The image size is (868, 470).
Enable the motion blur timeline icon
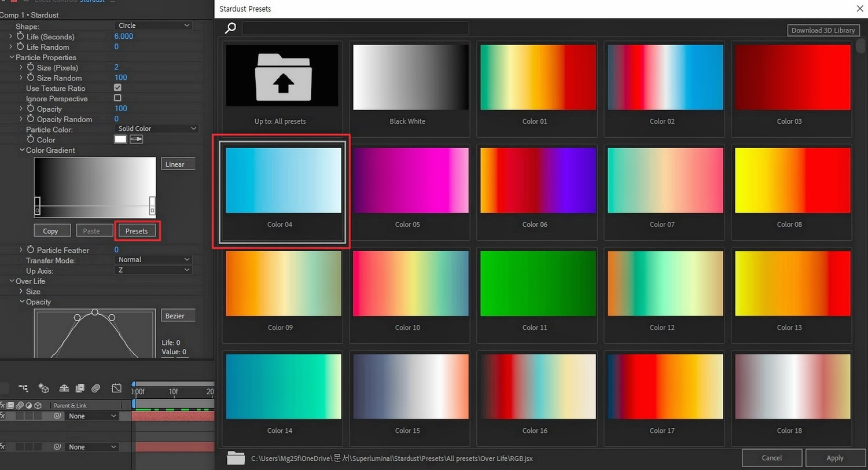point(96,388)
